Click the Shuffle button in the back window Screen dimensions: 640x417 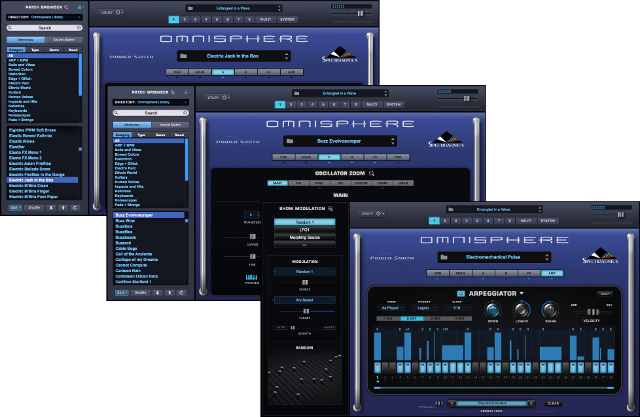(34, 208)
